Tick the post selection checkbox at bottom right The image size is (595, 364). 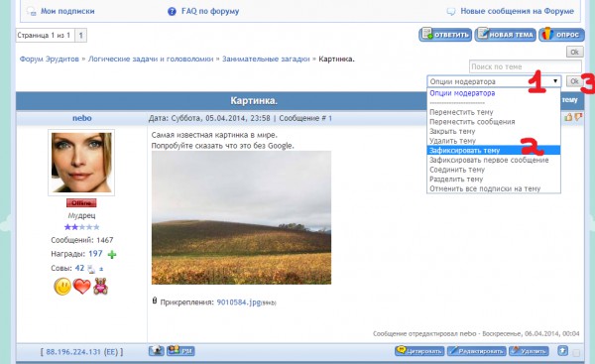pyautogui.click(x=576, y=353)
